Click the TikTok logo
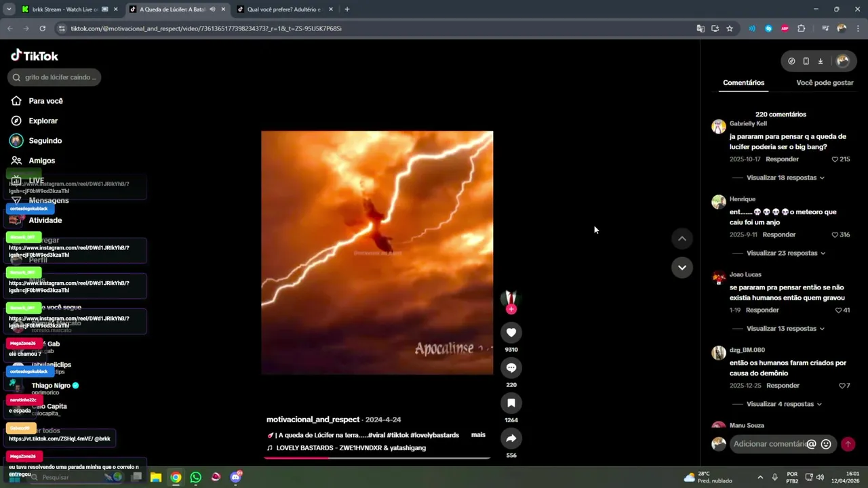Image resolution: width=868 pixels, height=488 pixels. coord(35,56)
